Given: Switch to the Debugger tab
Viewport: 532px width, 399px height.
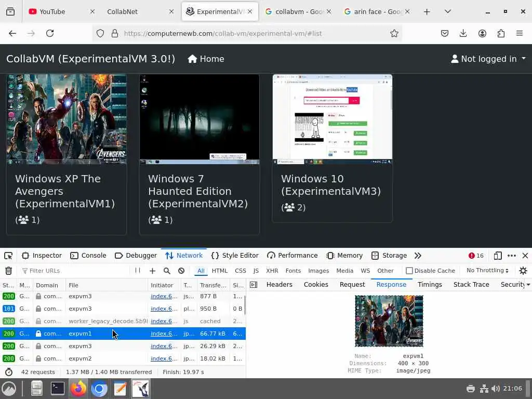Looking at the screenshot, I should pos(136,256).
